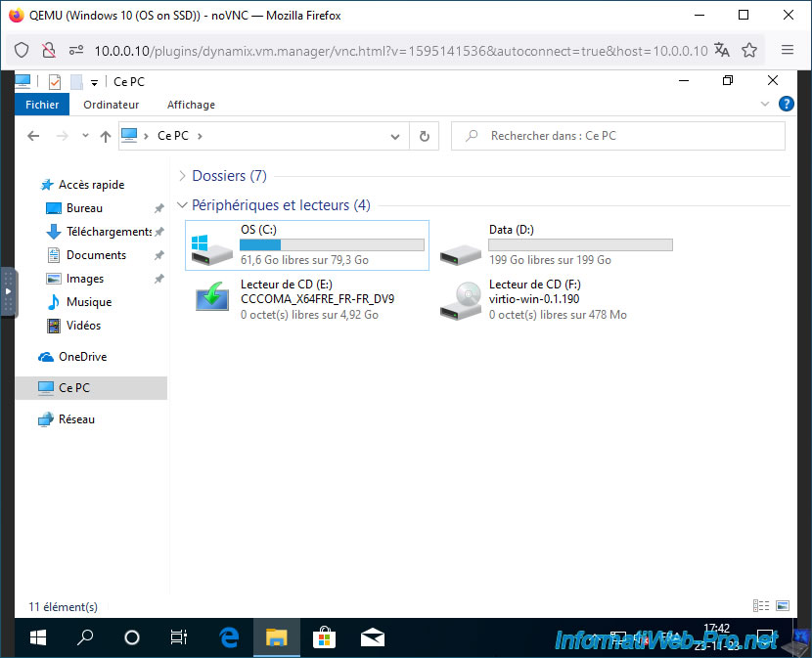Refresh the Ce PC view
The height and width of the screenshot is (658, 812).
(425, 136)
